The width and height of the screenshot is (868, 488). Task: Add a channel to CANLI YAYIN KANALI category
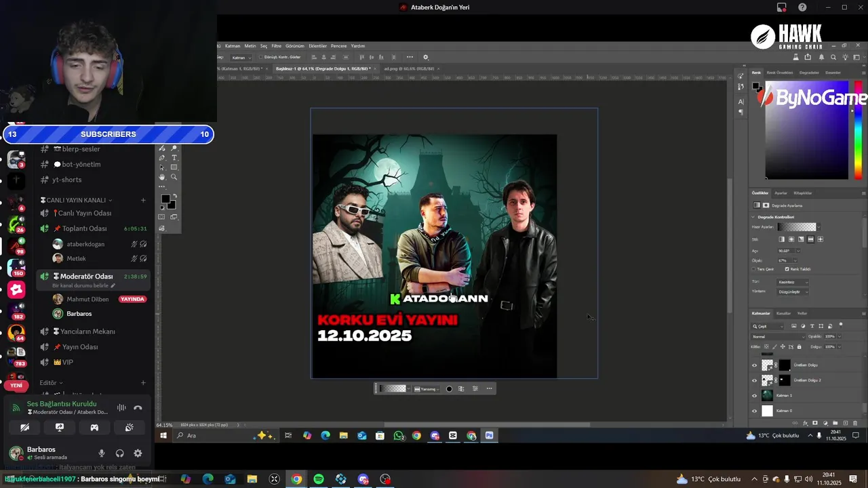(x=143, y=200)
